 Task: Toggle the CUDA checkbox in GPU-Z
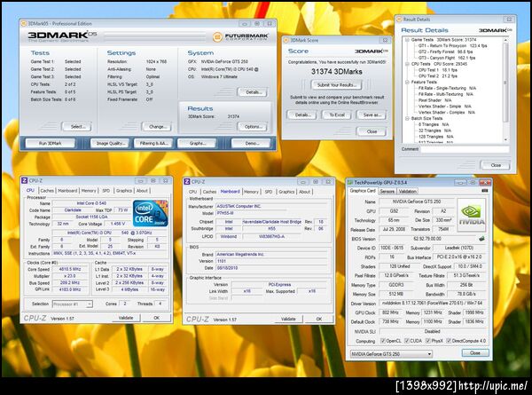click(407, 341)
